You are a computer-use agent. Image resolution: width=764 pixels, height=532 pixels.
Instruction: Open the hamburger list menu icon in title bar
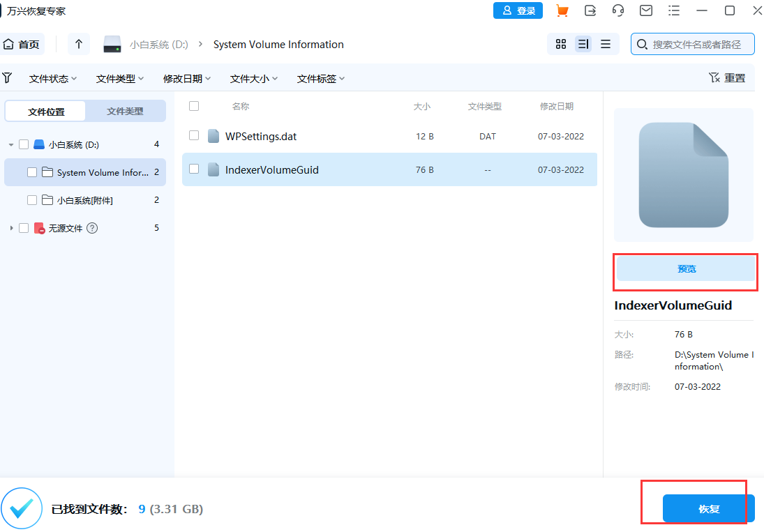(x=674, y=10)
